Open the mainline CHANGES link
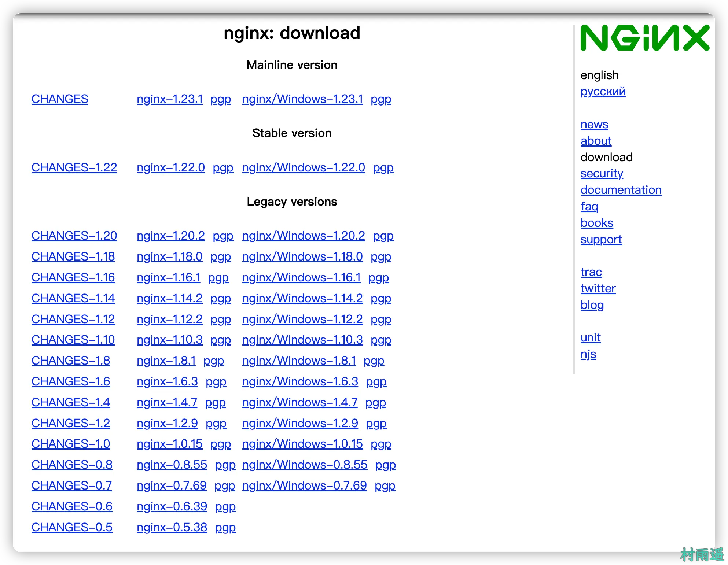The height and width of the screenshot is (565, 728). (60, 99)
